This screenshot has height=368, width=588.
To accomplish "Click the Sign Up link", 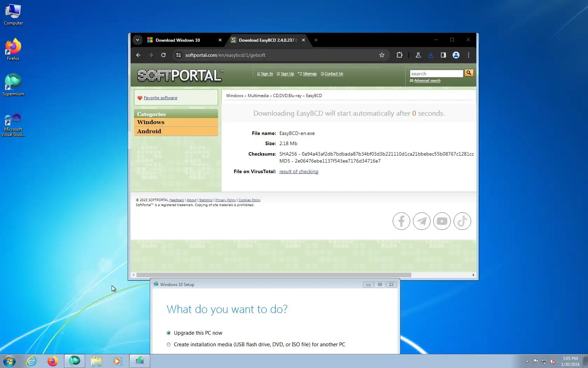I will [287, 74].
